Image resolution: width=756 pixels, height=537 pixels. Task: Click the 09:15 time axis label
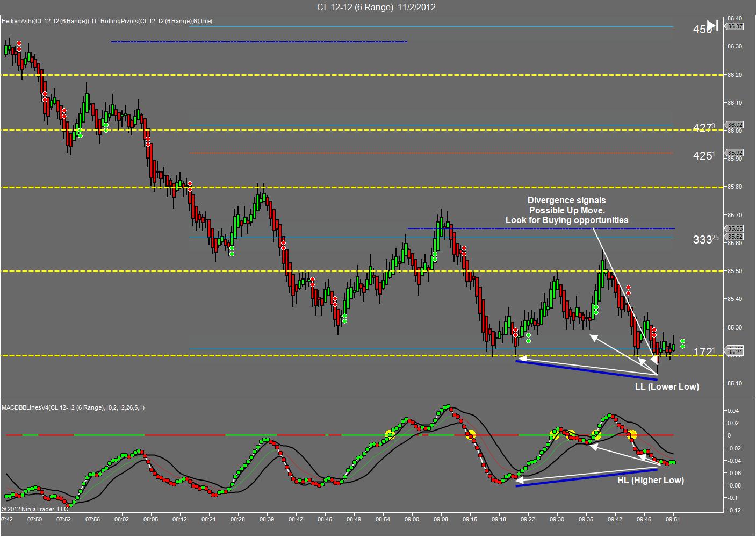pyautogui.click(x=470, y=520)
